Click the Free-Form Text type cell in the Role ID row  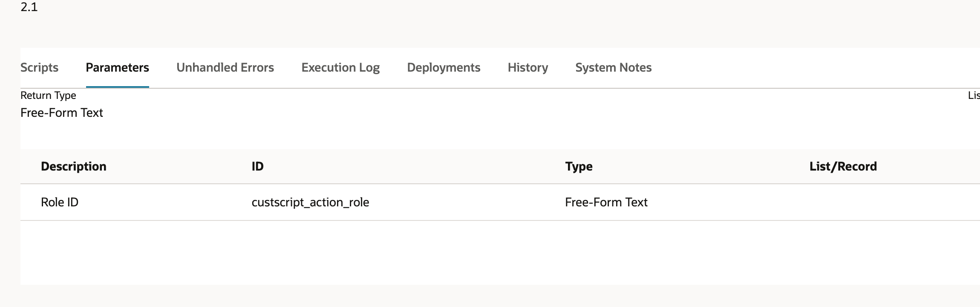[606, 202]
